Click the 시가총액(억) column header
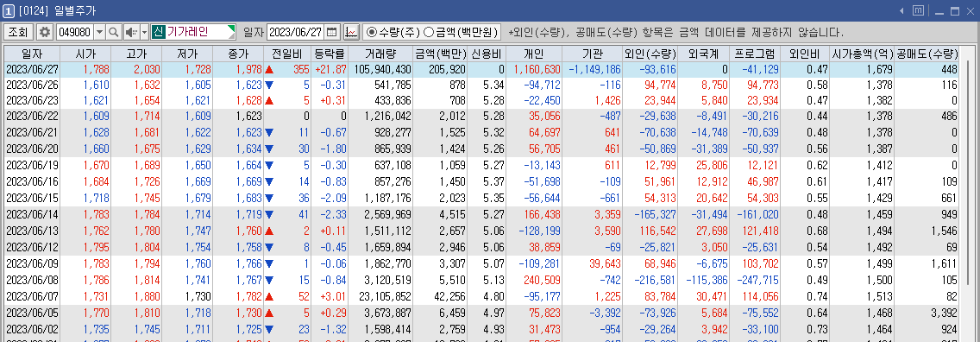This screenshot has width=980, height=342. click(862, 54)
